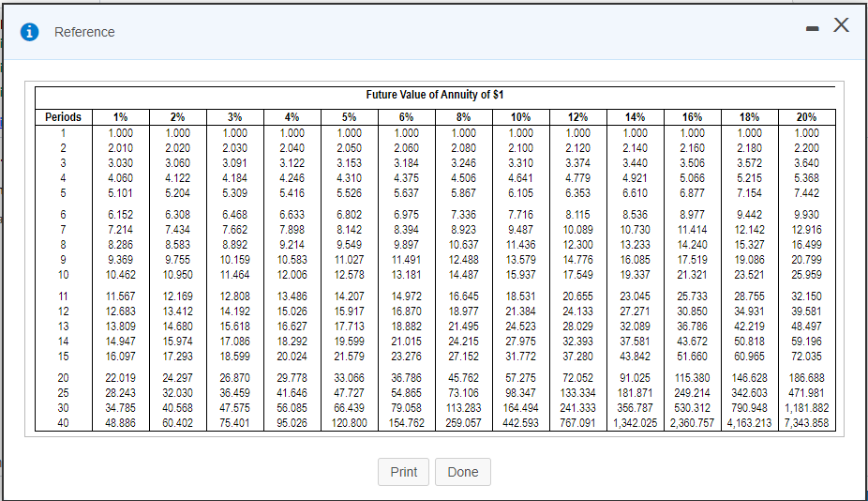The height and width of the screenshot is (501, 868).
Task: Click value 3.091 in the 3% column
Action: click(234, 163)
